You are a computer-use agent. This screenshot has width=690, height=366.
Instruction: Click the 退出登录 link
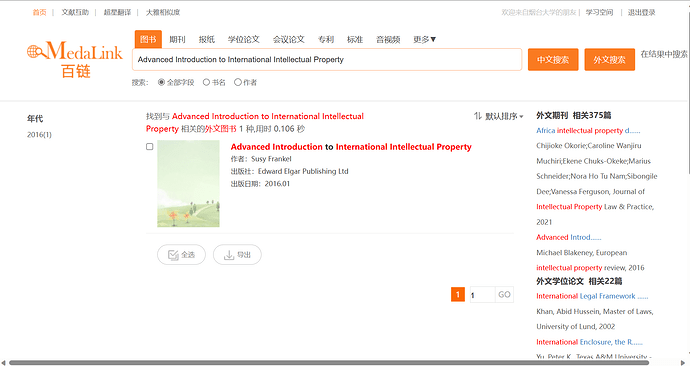[x=641, y=12]
